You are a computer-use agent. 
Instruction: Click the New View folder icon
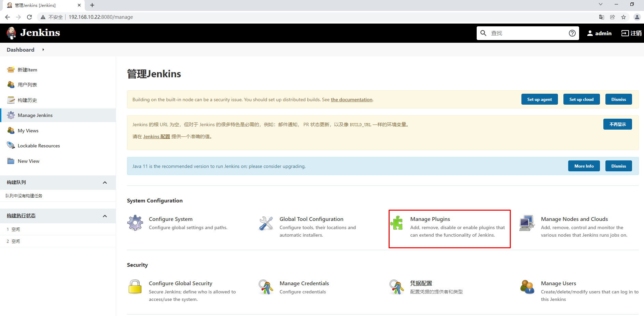[x=11, y=161]
